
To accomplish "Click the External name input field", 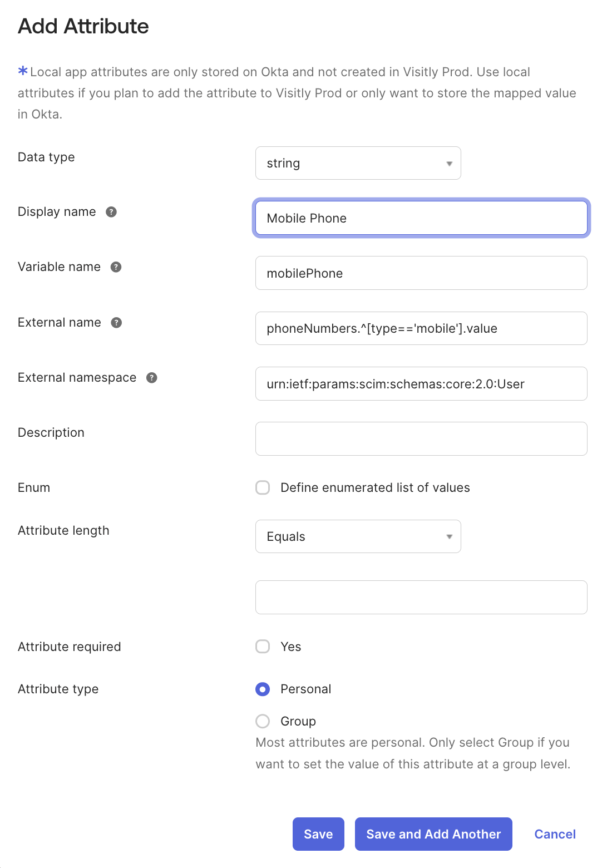I will (421, 328).
